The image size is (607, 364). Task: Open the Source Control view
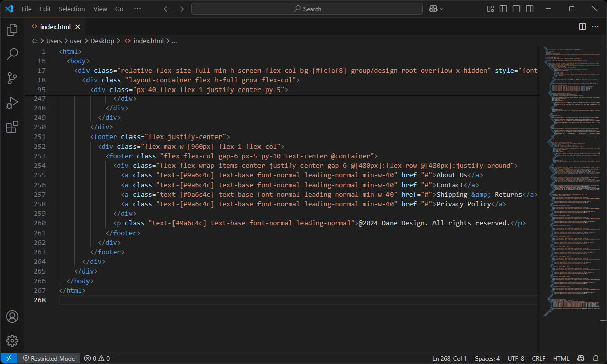(x=12, y=78)
